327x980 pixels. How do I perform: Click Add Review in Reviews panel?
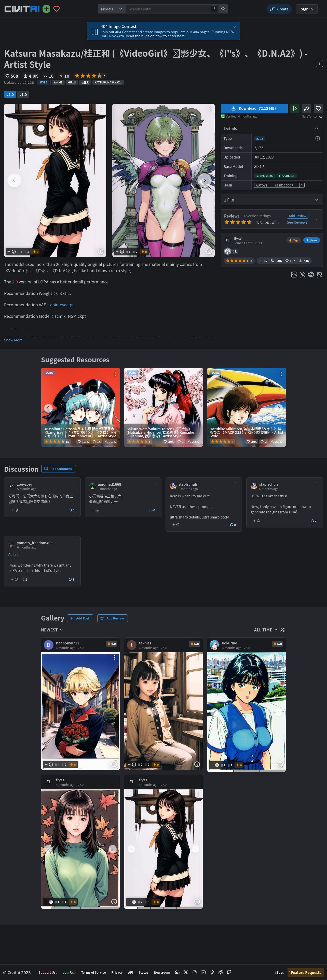tap(297, 216)
